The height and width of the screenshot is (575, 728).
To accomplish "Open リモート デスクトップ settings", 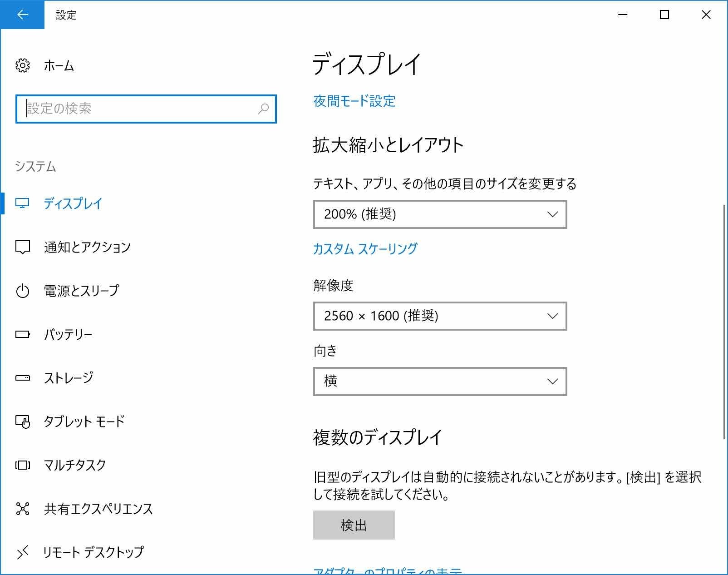I will pyautogui.click(x=93, y=552).
